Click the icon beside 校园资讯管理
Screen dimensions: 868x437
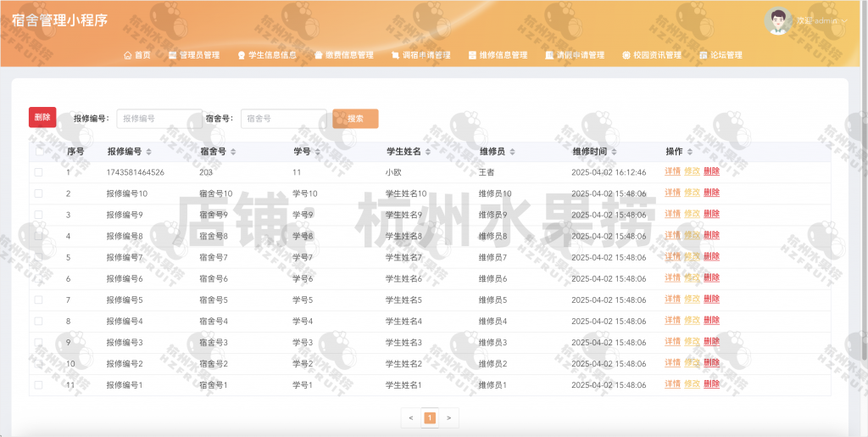(x=626, y=55)
